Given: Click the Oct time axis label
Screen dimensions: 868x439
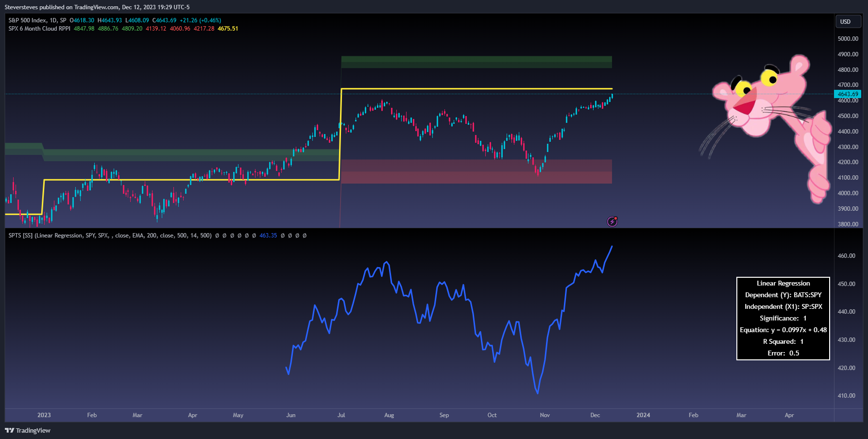Looking at the screenshot, I should tap(492, 415).
